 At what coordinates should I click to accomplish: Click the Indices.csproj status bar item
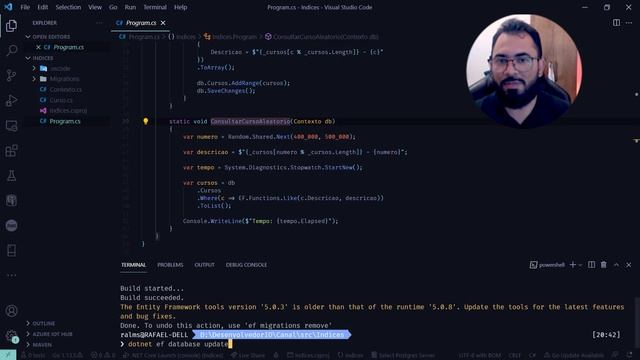click(x=308, y=356)
